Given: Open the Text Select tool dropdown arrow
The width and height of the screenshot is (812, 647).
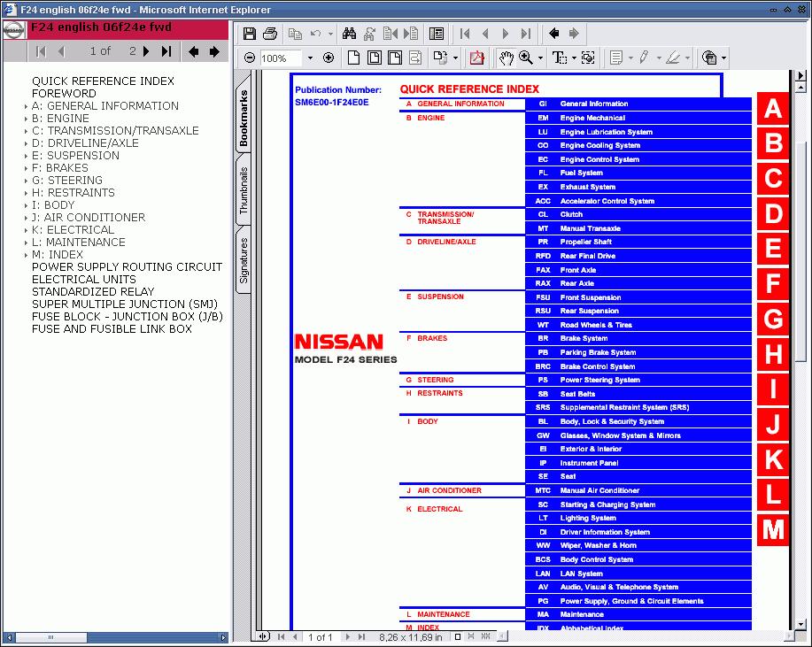Looking at the screenshot, I should 574,58.
